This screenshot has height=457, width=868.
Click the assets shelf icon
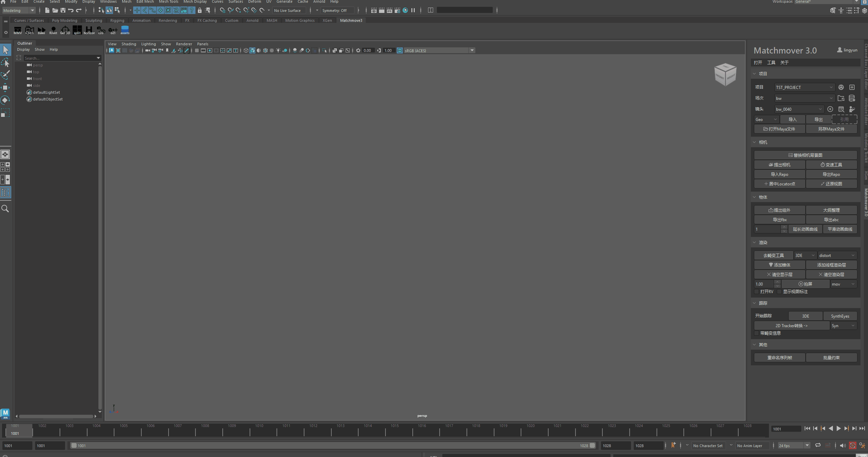click(x=125, y=30)
